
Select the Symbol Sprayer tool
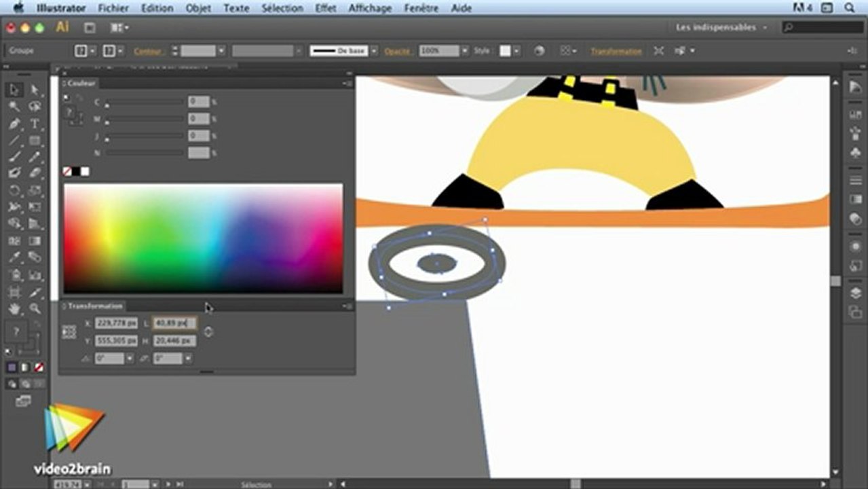click(15, 275)
